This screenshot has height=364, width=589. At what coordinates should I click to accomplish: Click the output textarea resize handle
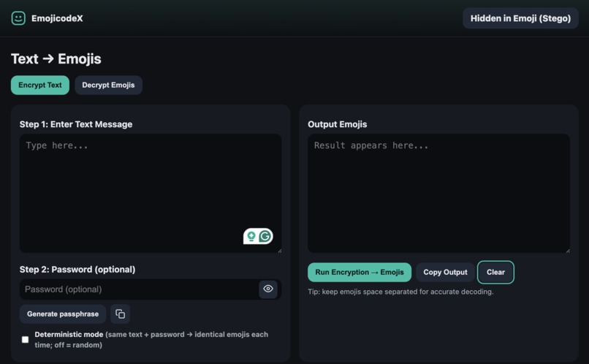pos(568,251)
